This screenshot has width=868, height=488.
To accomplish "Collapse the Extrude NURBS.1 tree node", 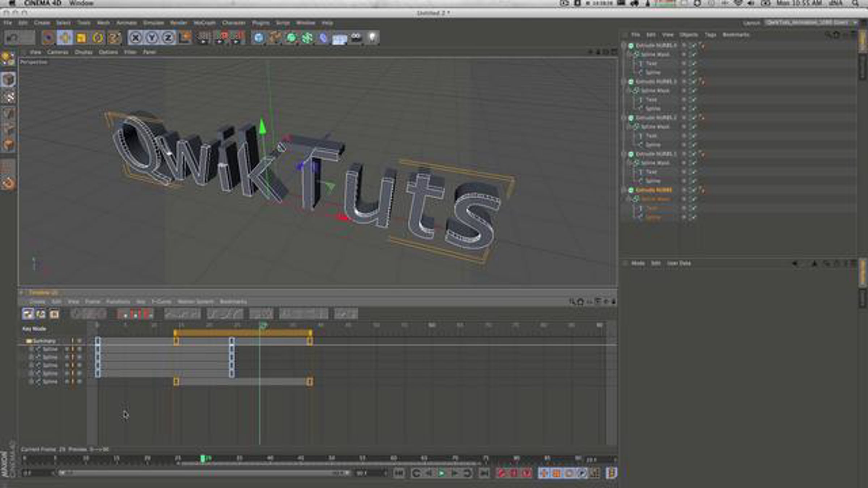I will [624, 154].
